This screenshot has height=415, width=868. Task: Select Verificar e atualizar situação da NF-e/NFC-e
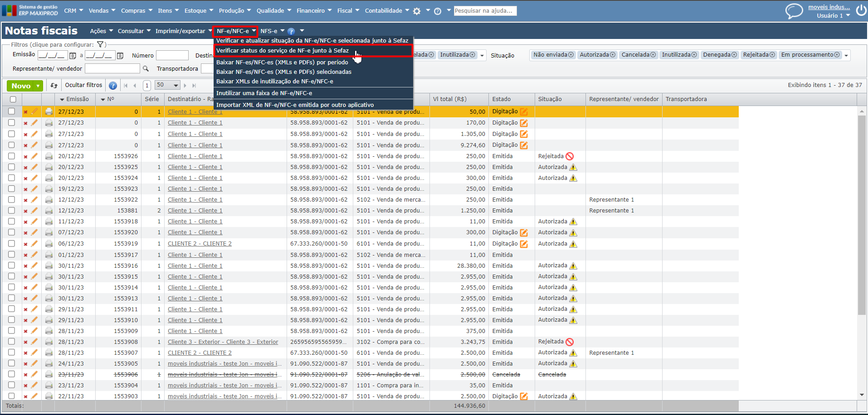pyautogui.click(x=313, y=41)
